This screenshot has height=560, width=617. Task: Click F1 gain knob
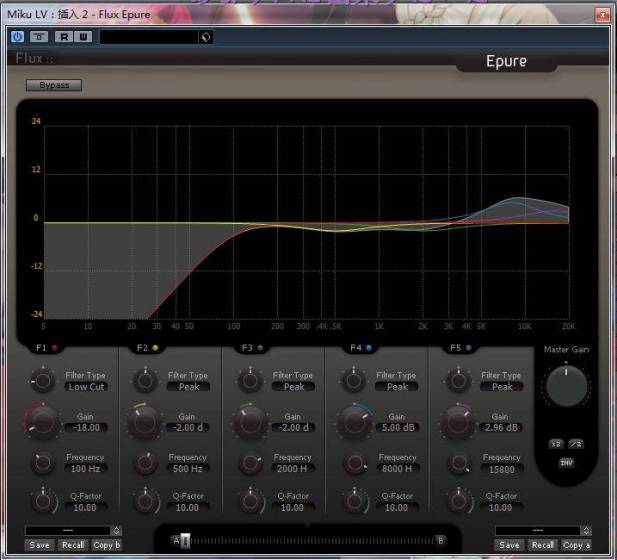(x=43, y=423)
